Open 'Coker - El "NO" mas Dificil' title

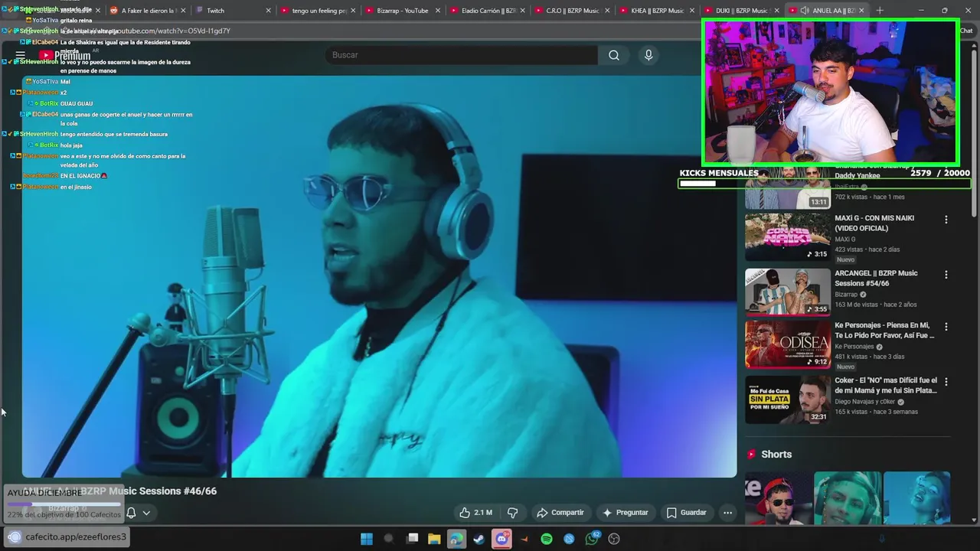886,386
